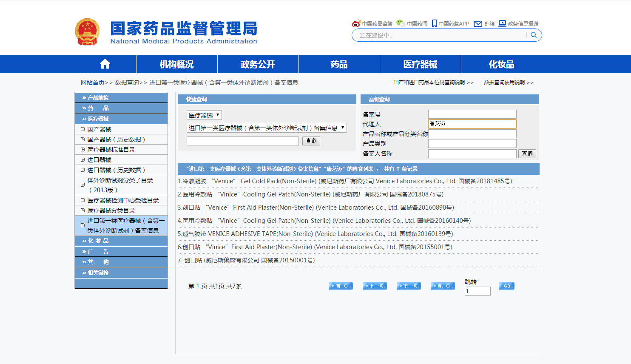
Task: Open result 4 医用冷敷贴 国械备20160140号
Action: tap(324, 221)
